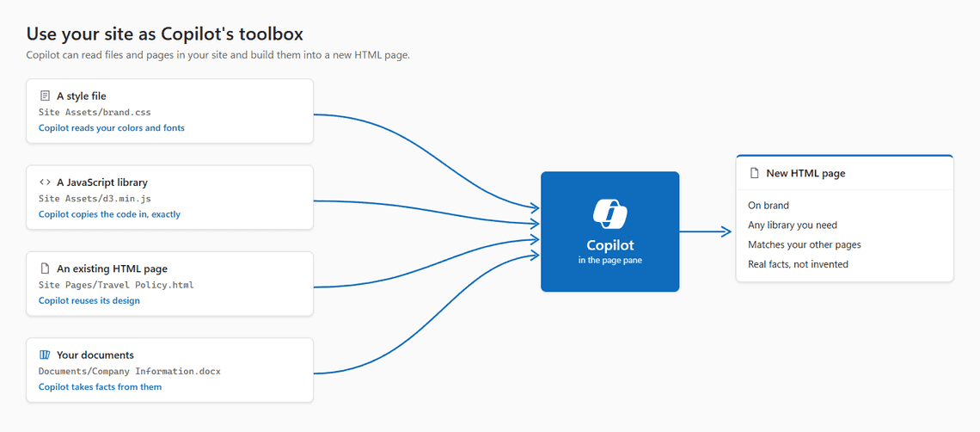Click the style file document icon
This screenshot has height=432, width=980.
(x=45, y=96)
